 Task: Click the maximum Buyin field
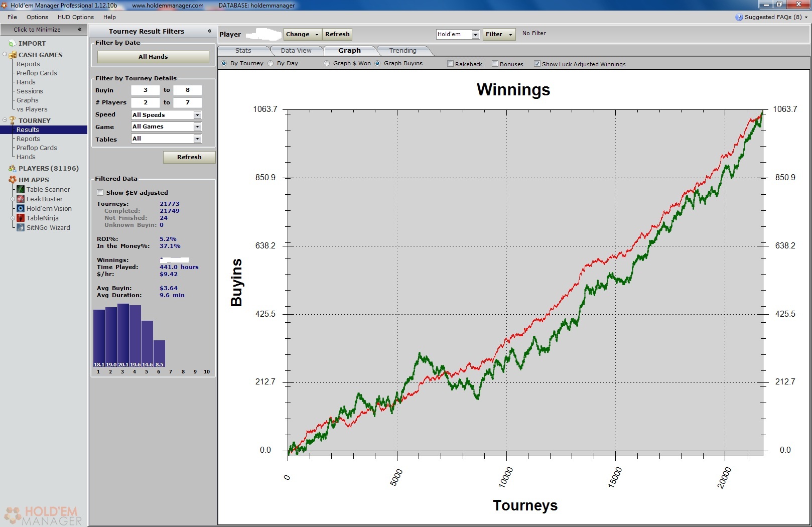point(188,90)
